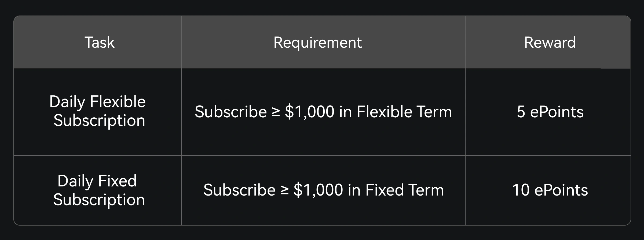644x240 pixels.
Task: Click the $1,000 amount in Fixed Term row
Action: click(318, 190)
